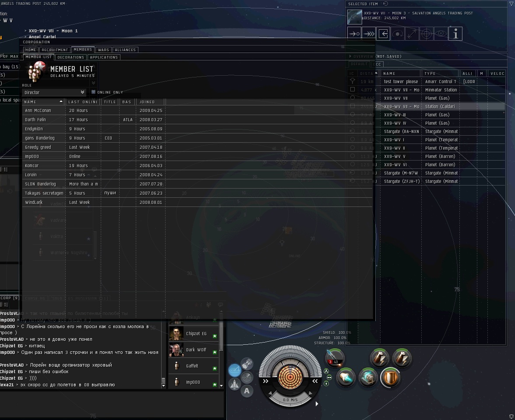The image size is (515, 420).
Task: Toggle the tactical overlay radar button
Action: [x=247, y=377]
